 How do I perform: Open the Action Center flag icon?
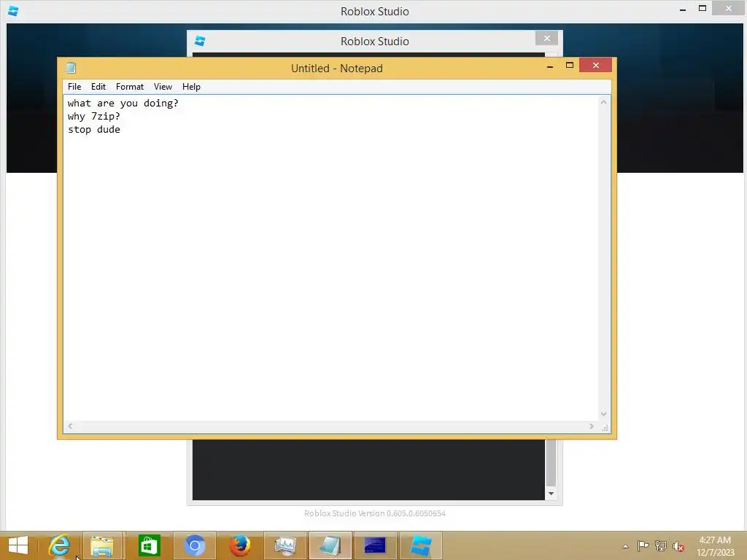[x=643, y=545]
